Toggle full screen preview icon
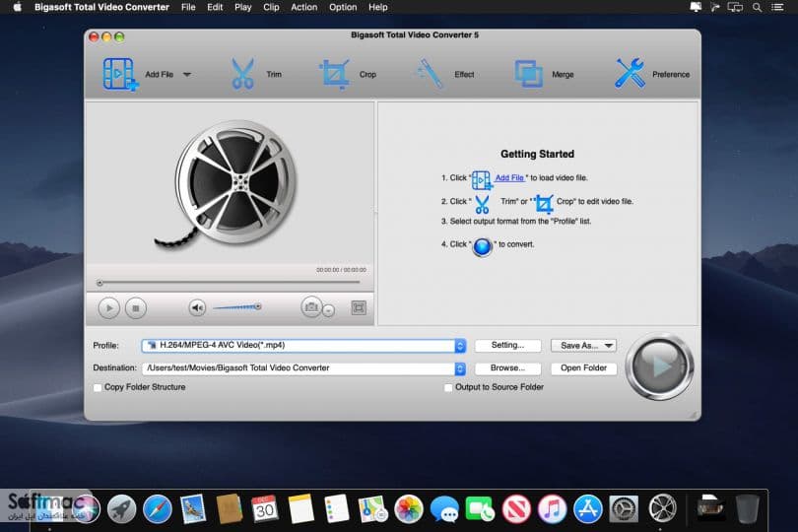This screenshot has width=798, height=532. 359,307
